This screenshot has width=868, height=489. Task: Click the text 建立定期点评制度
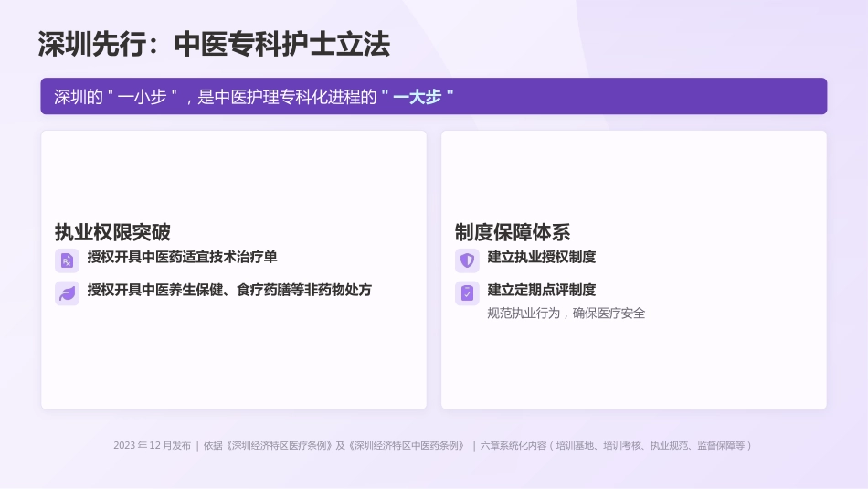542,290
